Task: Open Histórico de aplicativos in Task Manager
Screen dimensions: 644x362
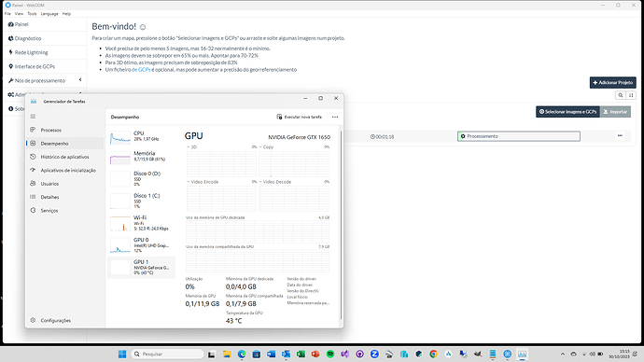Action: click(64, 157)
